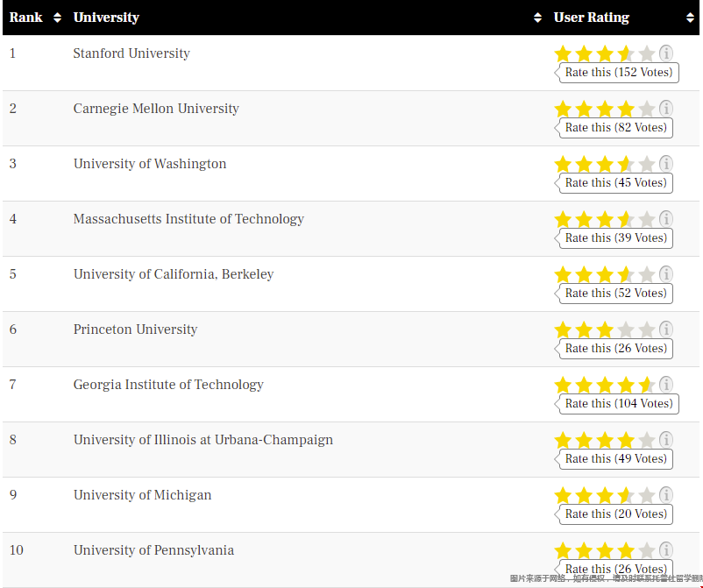Sort table by Rank column arrows
Screen dimensions: 703x588
click(x=58, y=18)
